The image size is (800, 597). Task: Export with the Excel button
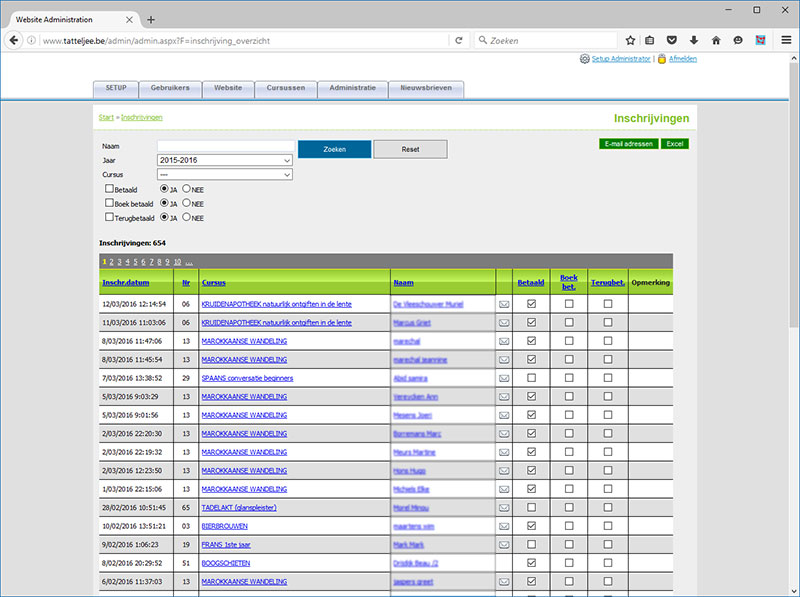(674, 144)
